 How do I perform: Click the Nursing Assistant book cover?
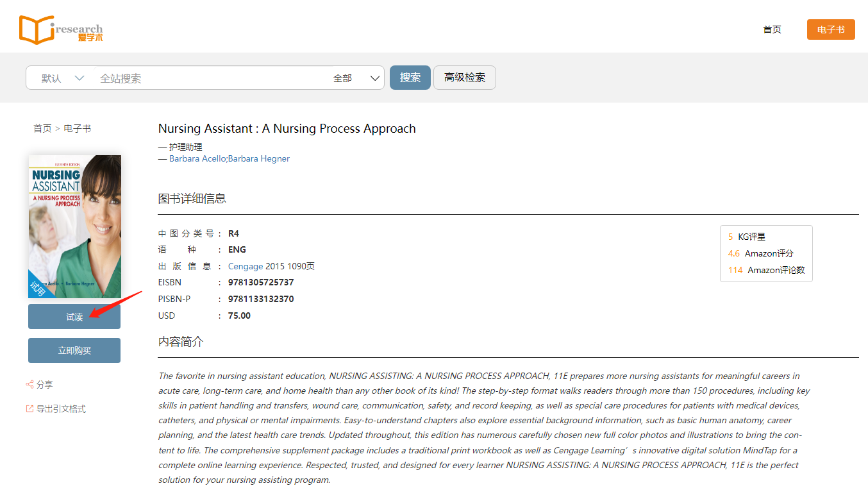click(x=74, y=226)
